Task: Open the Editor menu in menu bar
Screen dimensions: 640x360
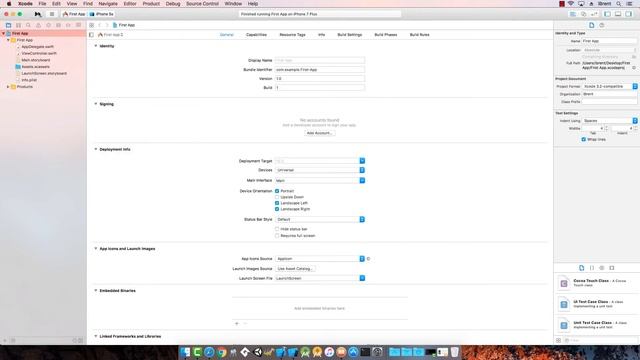Action: [x=130, y=4]
